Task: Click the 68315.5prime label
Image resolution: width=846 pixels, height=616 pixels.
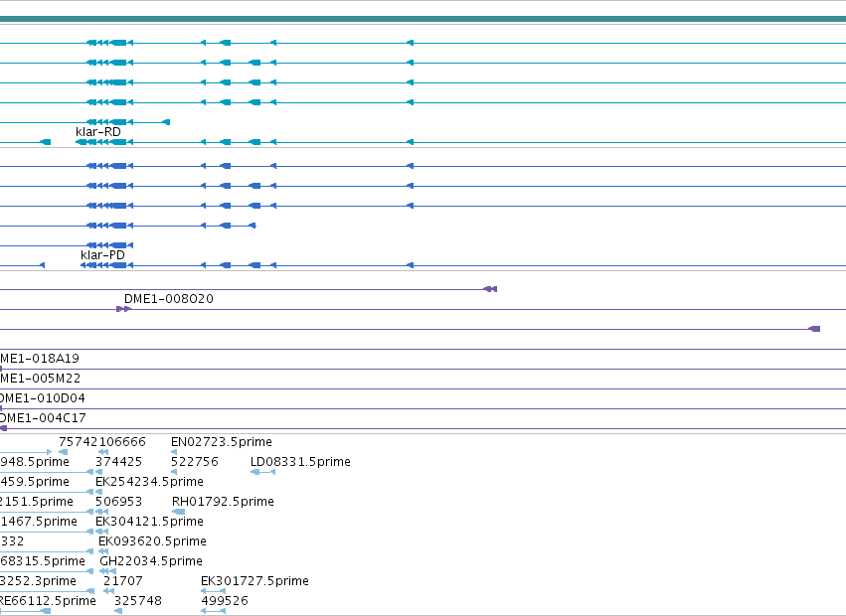Action: [x=42, y=561]
